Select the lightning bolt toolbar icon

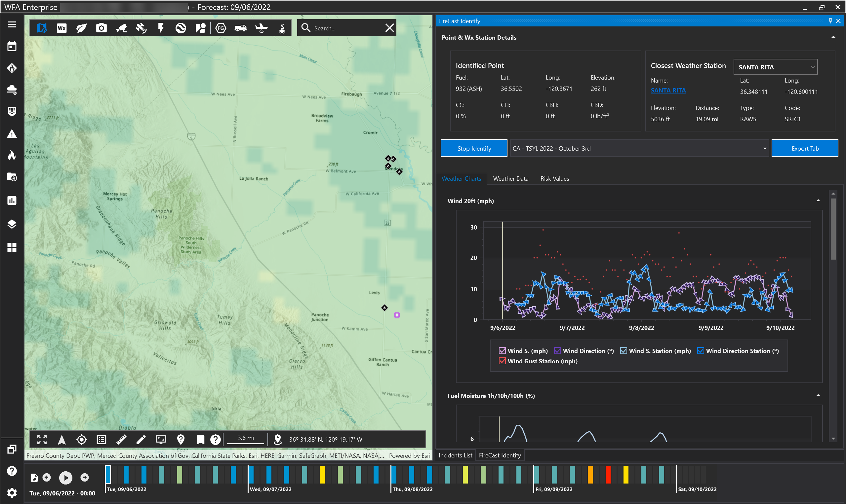(161, 28)
